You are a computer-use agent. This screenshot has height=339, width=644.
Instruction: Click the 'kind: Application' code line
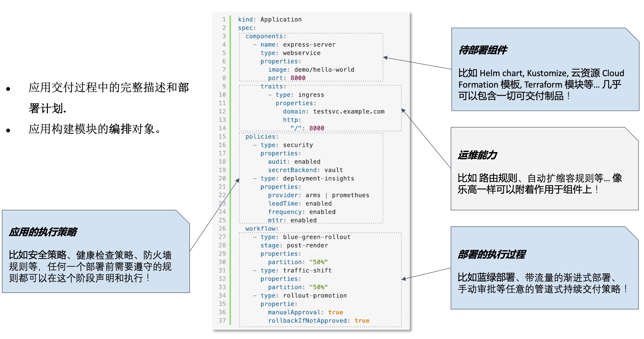tap(269, 19)
